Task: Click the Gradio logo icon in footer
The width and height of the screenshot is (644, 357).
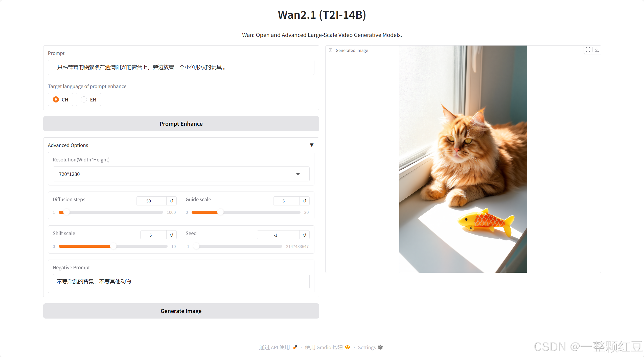Action: click(x=348, y=347)
